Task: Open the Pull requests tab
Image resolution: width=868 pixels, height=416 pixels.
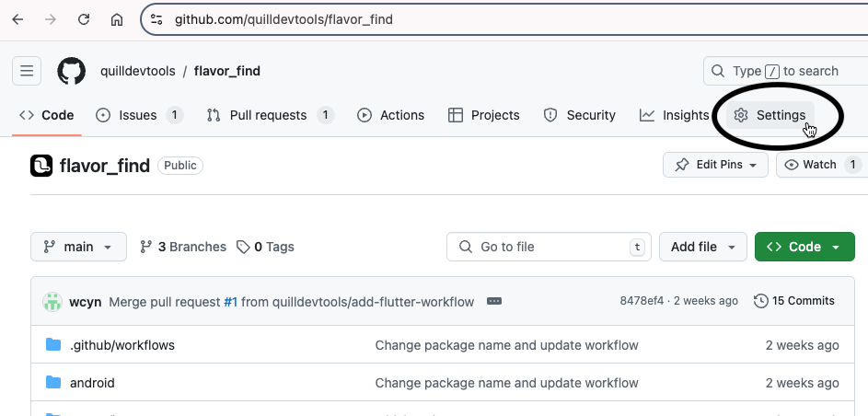Action: [270, 115]
